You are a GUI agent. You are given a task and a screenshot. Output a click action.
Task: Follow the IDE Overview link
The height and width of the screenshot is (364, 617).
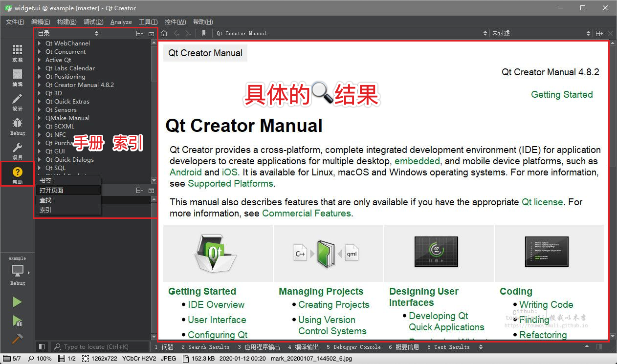216,305
